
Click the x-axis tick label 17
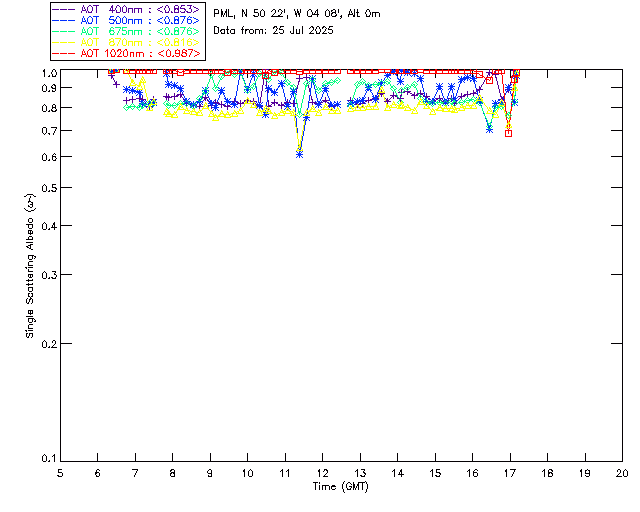(x=510, y=473)
